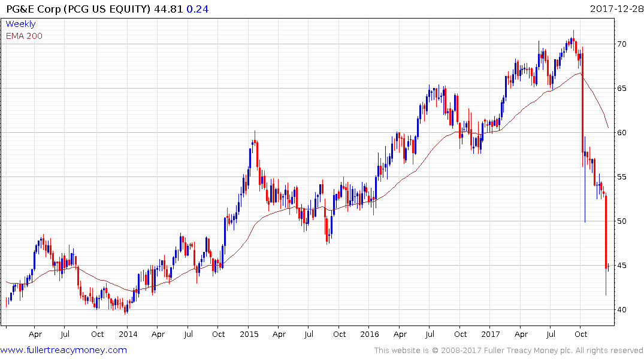
Task: Select the '2016' x-axis label
Action: pos(369,334)
